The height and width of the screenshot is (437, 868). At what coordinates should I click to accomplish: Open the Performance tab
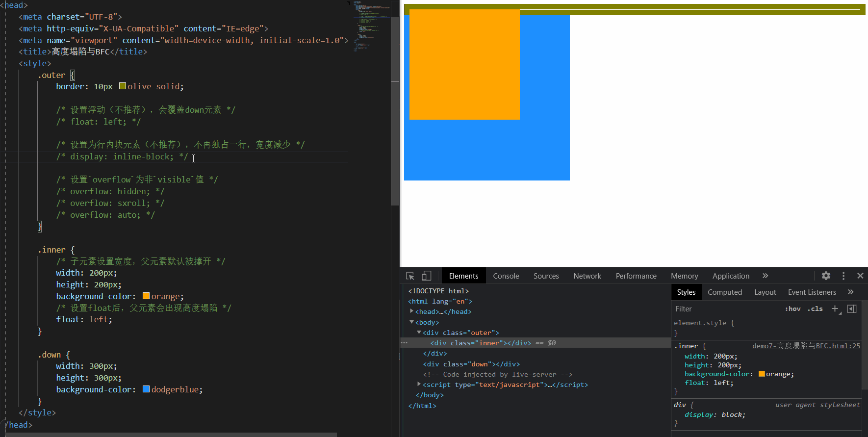click(x=636, y=276)
